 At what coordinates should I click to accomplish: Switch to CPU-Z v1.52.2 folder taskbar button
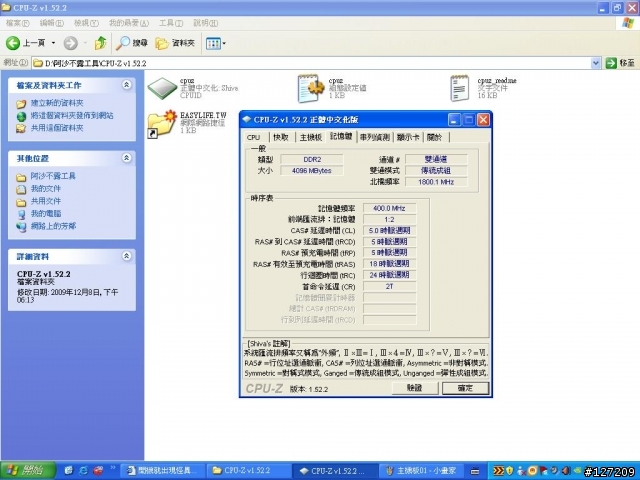click(x=249, y=471)
